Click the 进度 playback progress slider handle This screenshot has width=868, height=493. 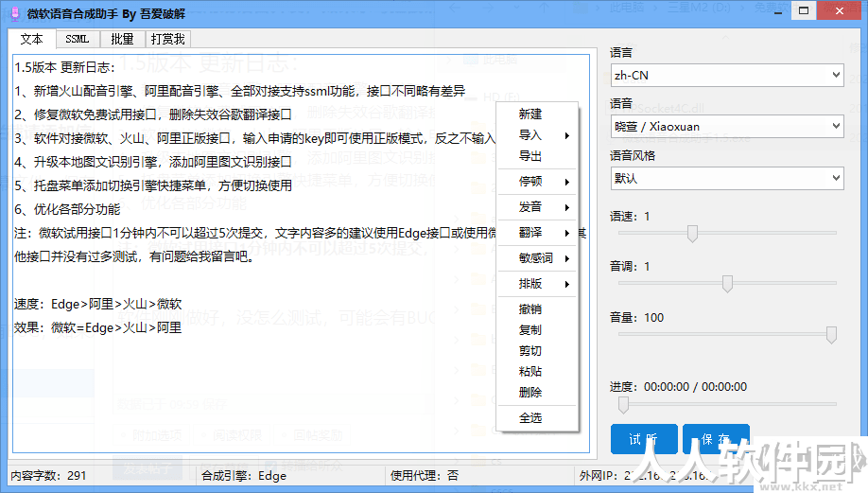[623, 405]
